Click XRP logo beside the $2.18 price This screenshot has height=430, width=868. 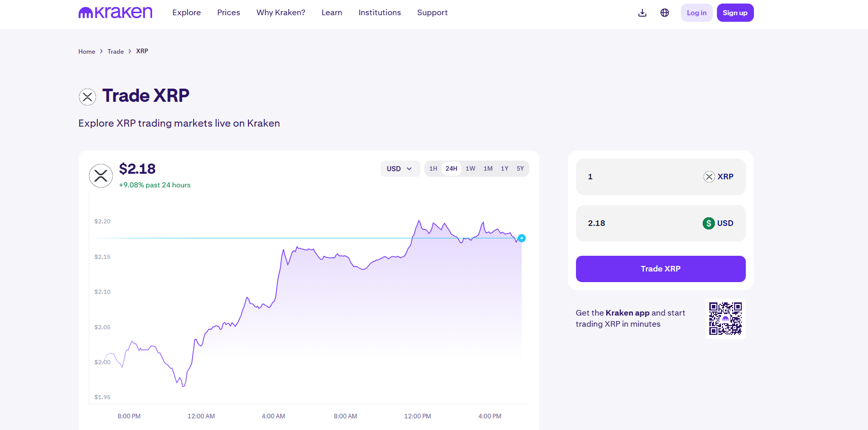pyautogui.click(x=101, y=176)
